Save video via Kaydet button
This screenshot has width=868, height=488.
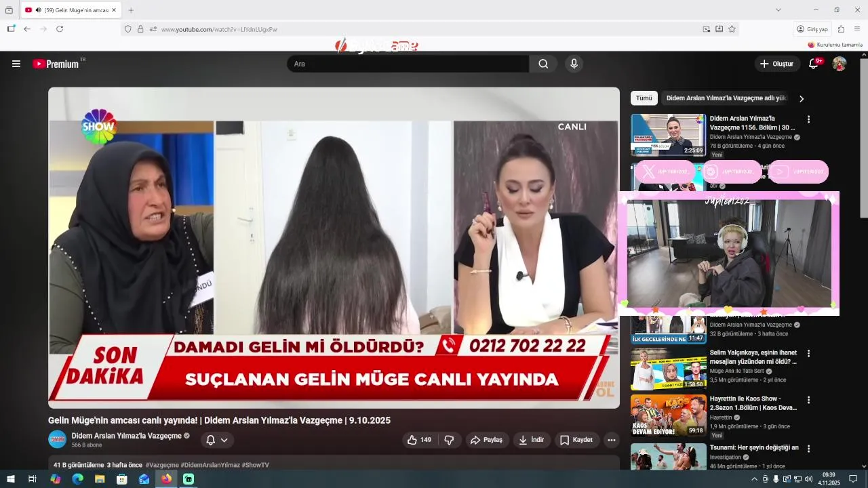[x=576, y=440]
